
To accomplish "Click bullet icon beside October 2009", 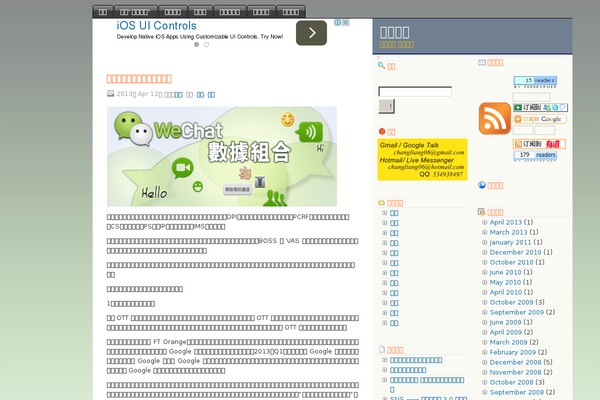I will coord(484,302).
